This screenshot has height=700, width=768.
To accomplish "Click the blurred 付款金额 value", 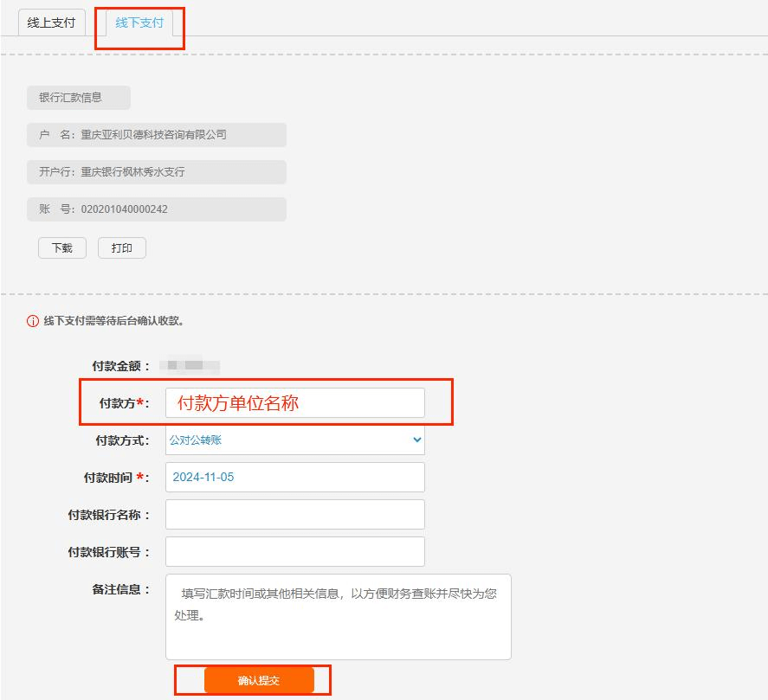I will pyautogui.click(x=193, y=366).
